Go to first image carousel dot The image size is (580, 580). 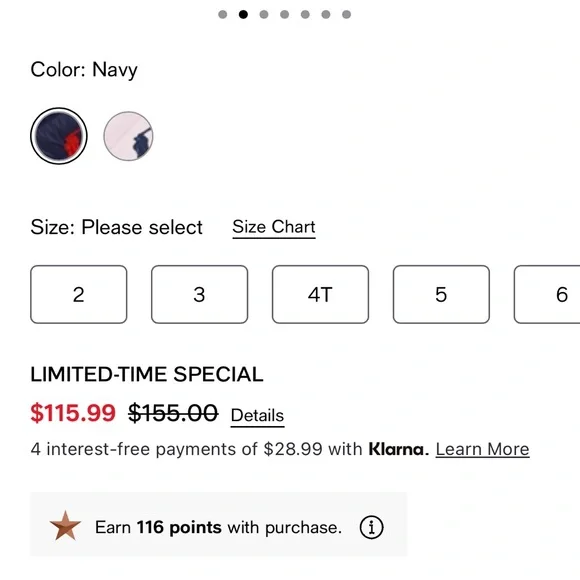(223, 14)
